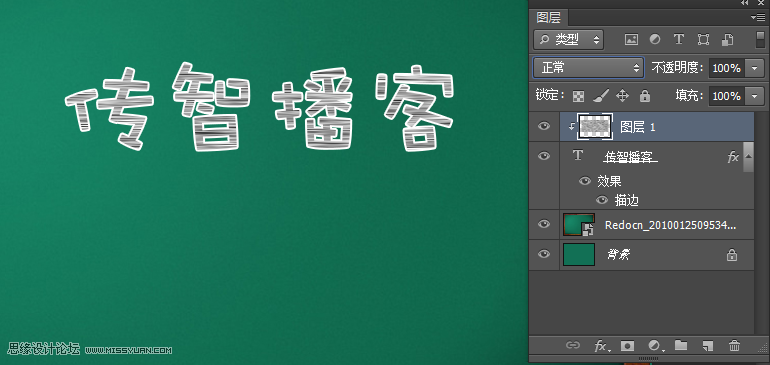Create a new group folder icon

tap(681, 345)
